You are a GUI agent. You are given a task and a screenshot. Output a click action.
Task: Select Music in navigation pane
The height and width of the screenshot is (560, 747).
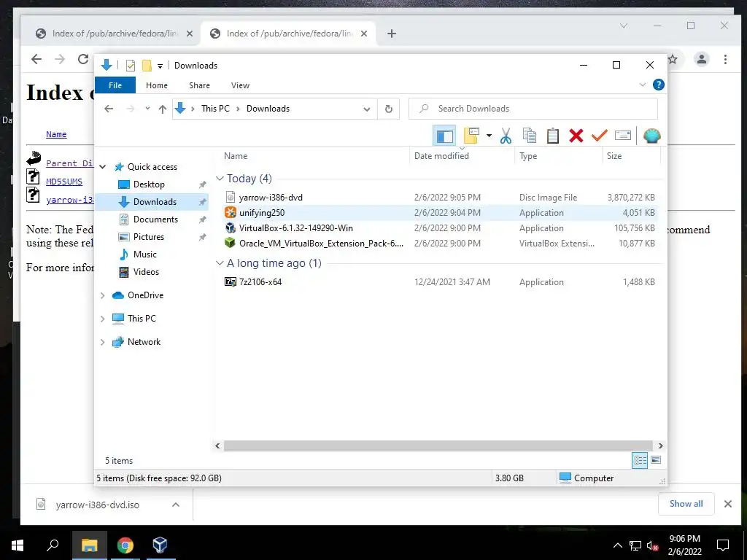click(145, 254)
